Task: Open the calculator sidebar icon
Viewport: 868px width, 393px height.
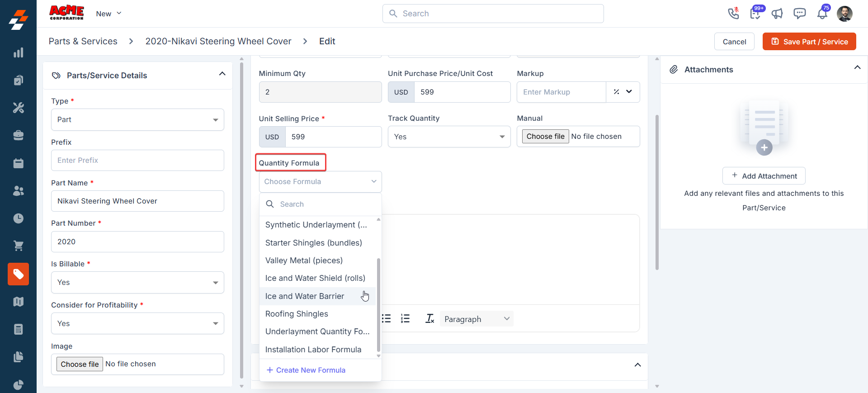Action: [18, 329]
